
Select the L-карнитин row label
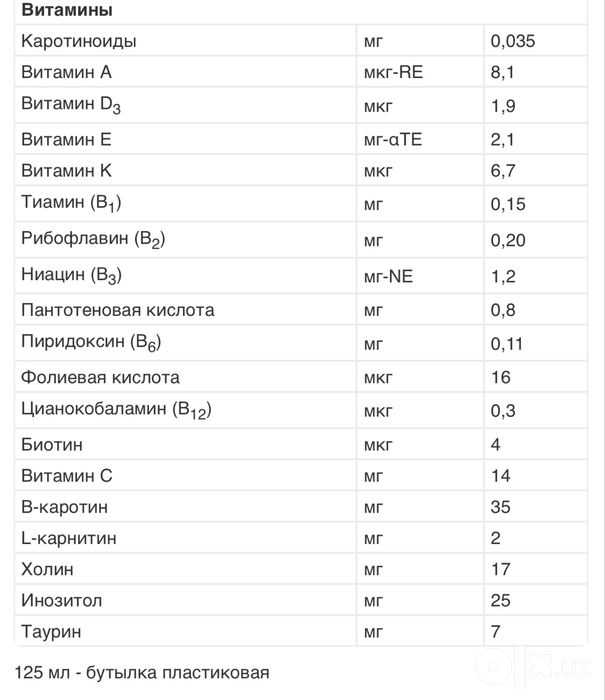pyautogui.click(x=69, y=538)
